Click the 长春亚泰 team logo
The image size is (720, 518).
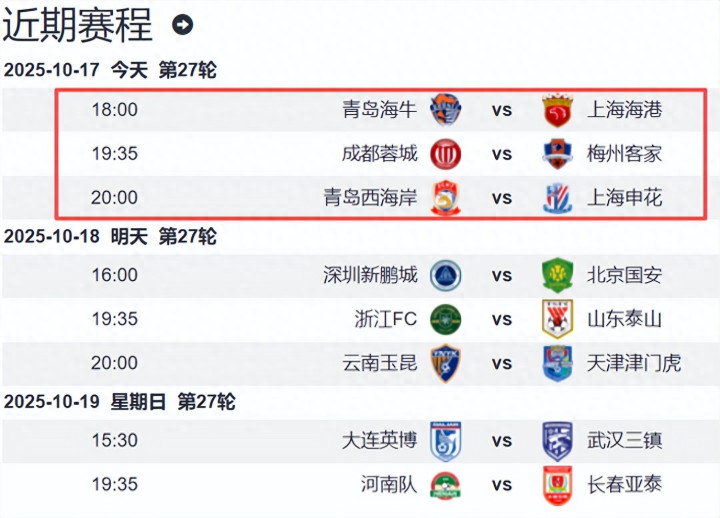click(x=557, y=485)
